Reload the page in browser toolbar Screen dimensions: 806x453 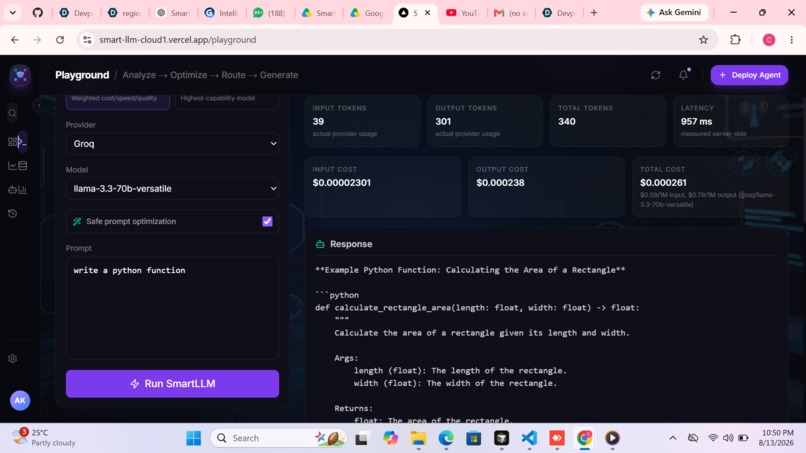[x=60, y=40]
